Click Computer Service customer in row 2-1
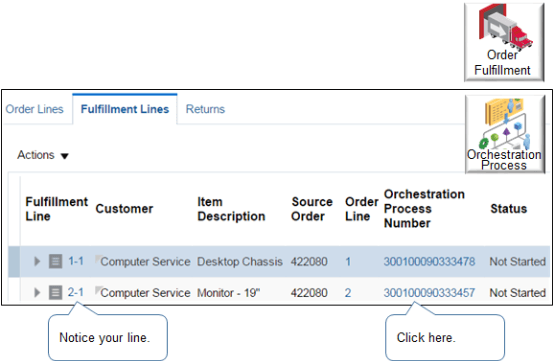Image resolution: width=554 pixels, height=362 pixels. [x=145, y=293]
